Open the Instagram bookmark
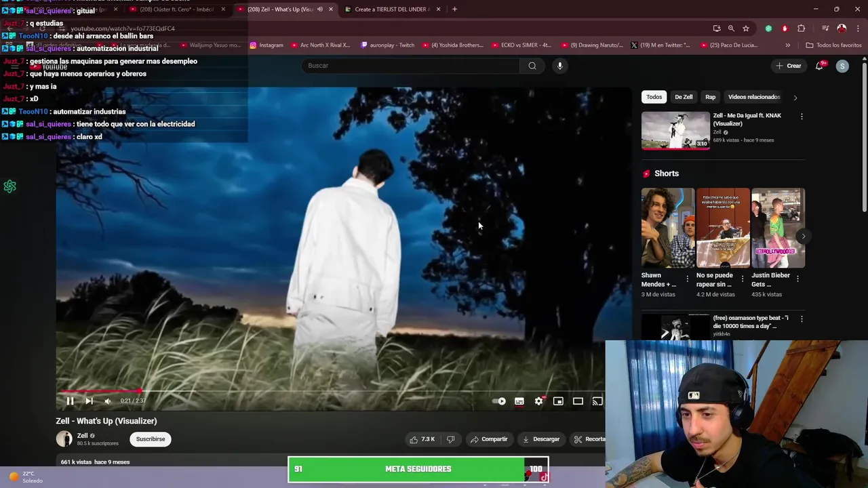 [267, 45]
